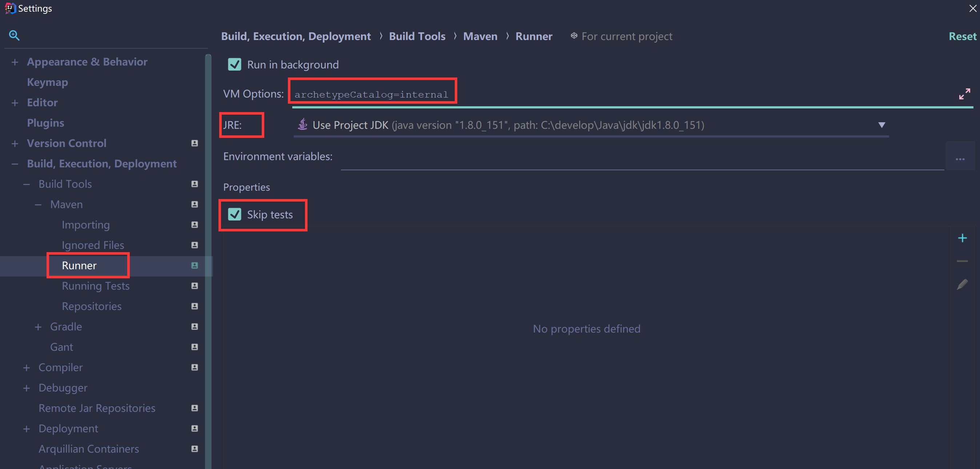Open Remote Jar Repositories settings
980x469 pixels.
(97, 408)
